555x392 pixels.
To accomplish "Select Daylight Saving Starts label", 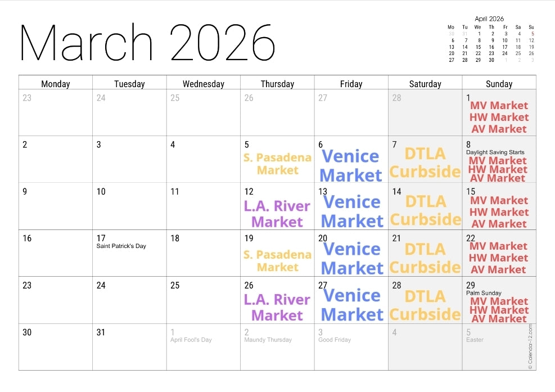I will pyautogui.click(x=495, y=152).
